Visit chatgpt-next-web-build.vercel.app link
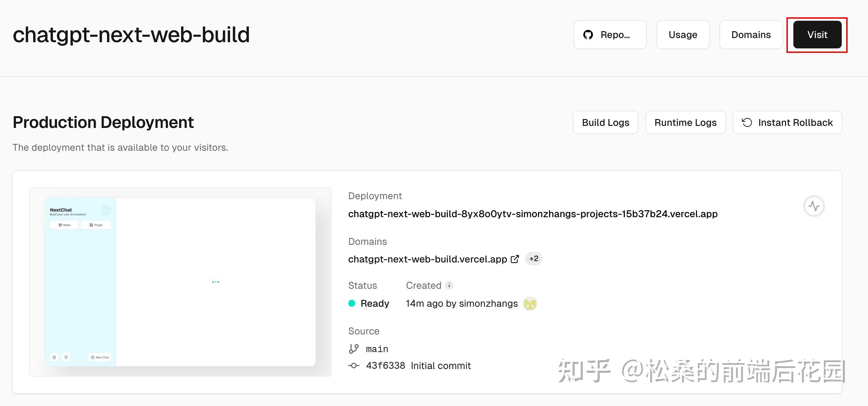 coord(427,259)
